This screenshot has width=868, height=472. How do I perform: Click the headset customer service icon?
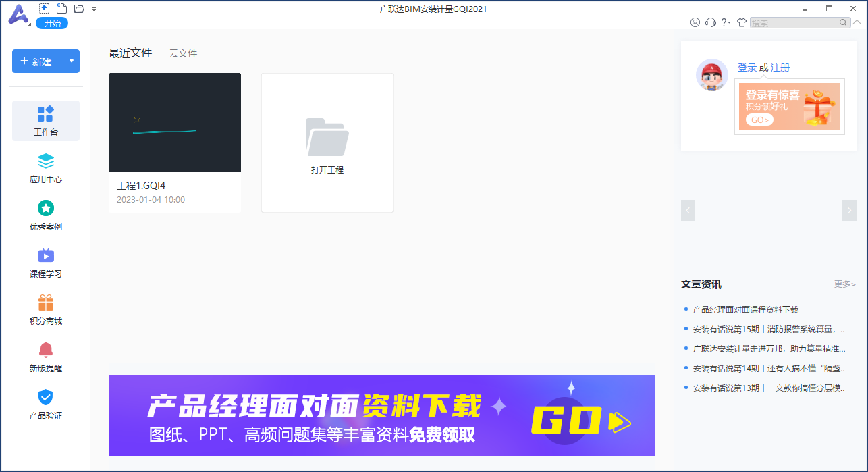[x=710, y=22]
